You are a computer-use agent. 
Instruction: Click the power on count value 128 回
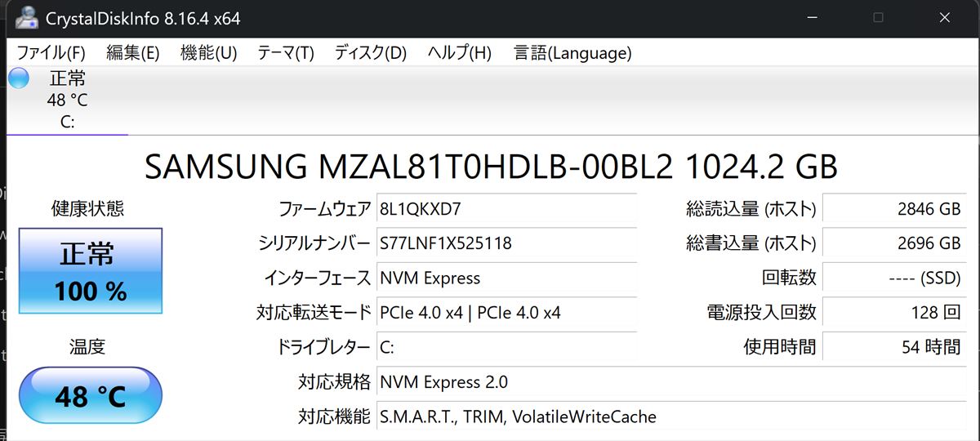point(895,313)
